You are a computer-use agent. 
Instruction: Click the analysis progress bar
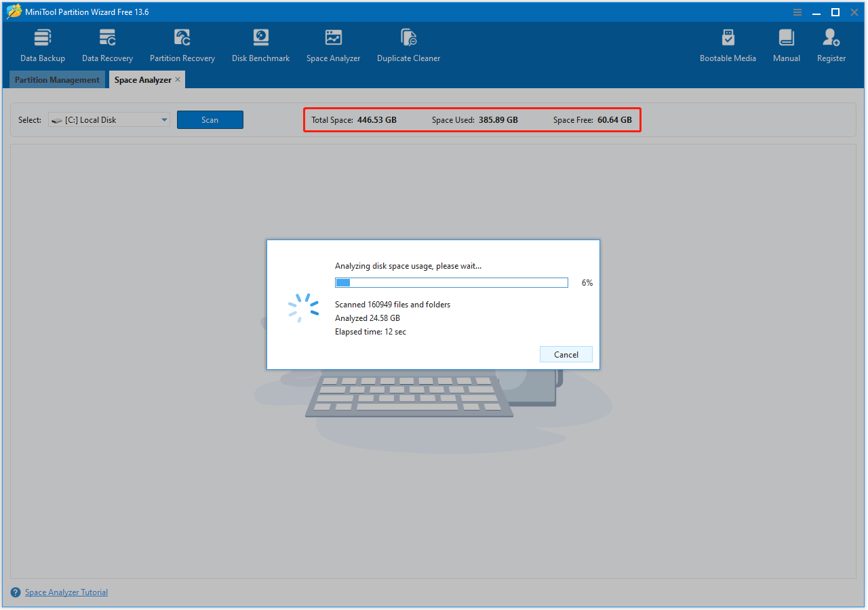[451, 282]
